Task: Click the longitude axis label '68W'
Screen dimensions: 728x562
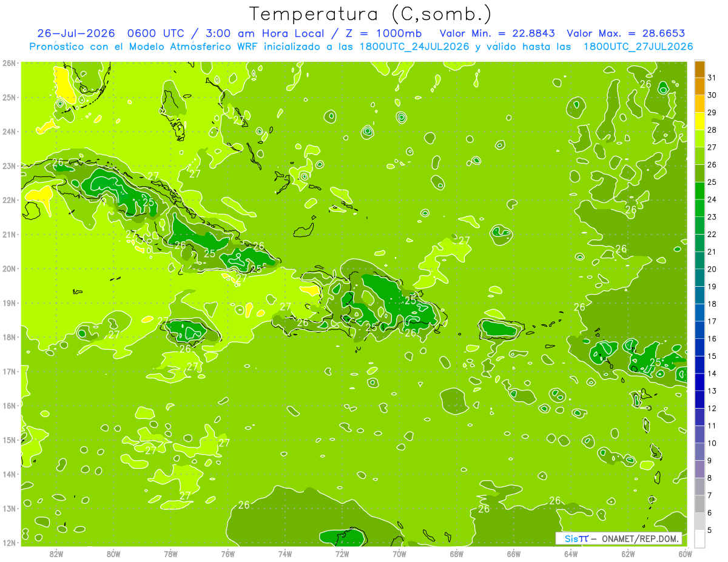Action: [x=457, y=554]
